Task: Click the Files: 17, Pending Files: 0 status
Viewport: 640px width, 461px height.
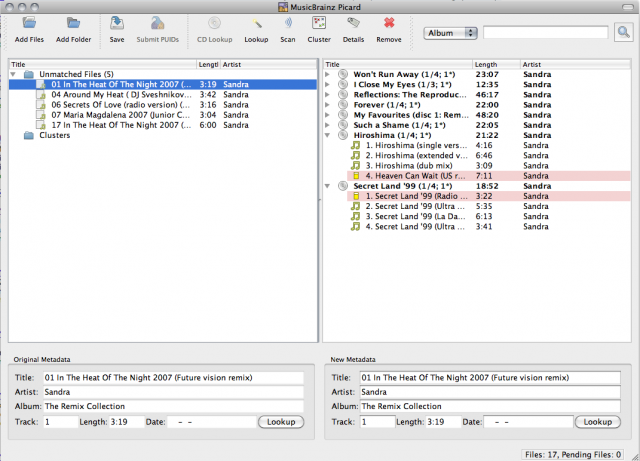Action: click(573, 454)
